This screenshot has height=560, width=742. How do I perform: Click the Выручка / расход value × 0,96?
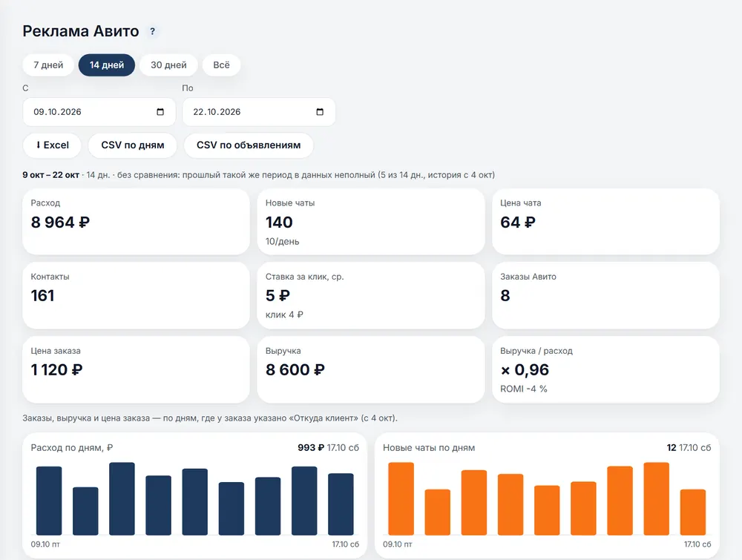click(x=525, y=370)
